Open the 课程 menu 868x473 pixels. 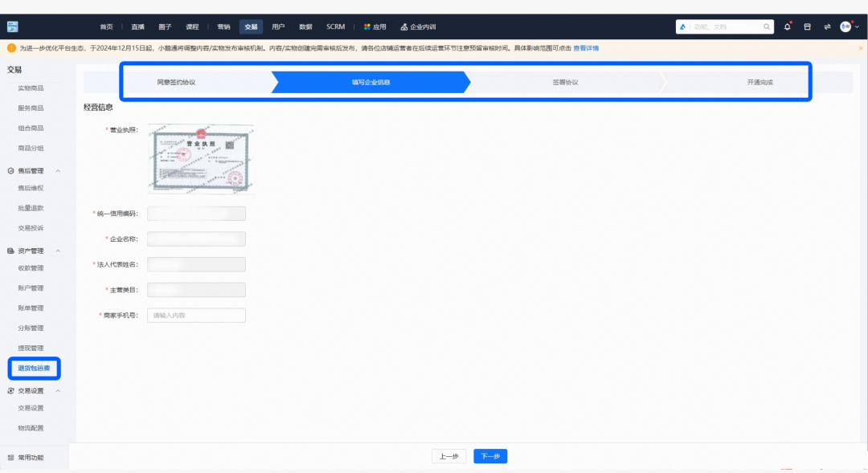pyautogui.click(x=192, y=27)
